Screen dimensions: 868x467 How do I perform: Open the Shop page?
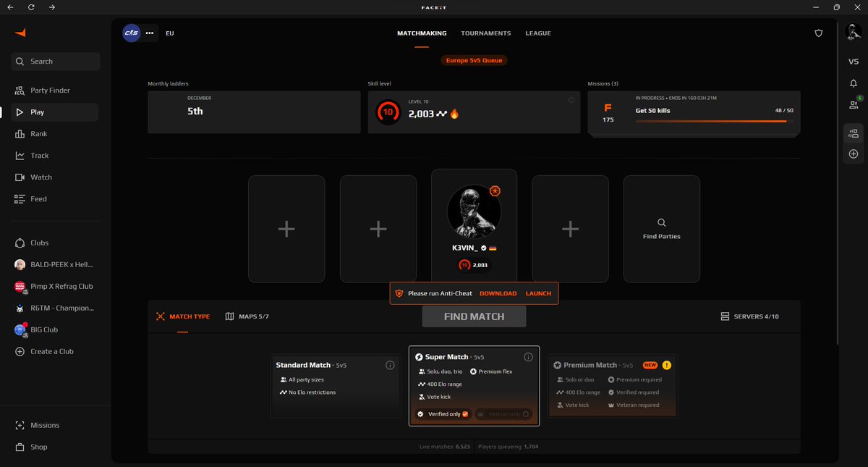pyautogui.click(x=55, y=447)
